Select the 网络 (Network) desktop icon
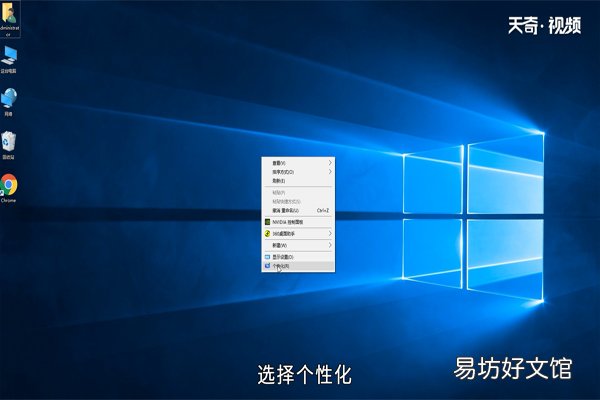 click(x=9, y=102)
